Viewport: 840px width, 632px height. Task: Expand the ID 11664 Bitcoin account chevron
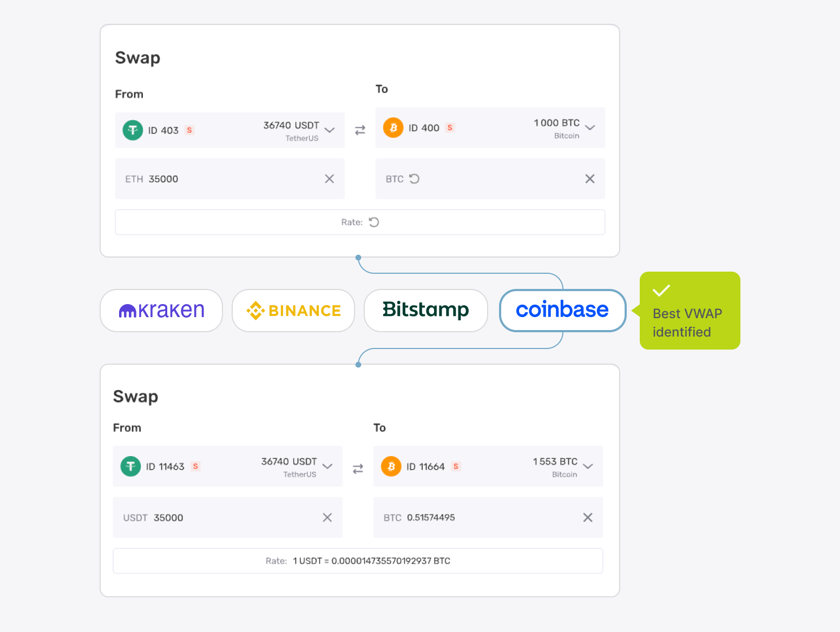click(588, 466)
